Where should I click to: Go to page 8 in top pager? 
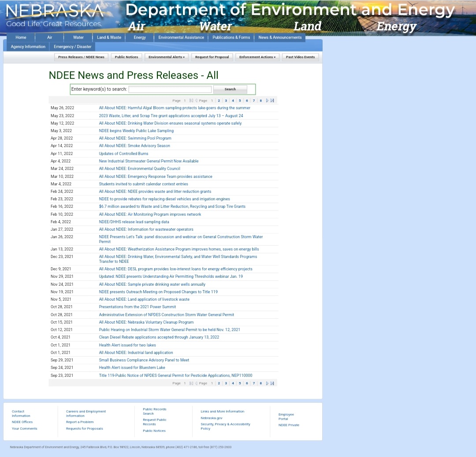click(x=261, y=101)
